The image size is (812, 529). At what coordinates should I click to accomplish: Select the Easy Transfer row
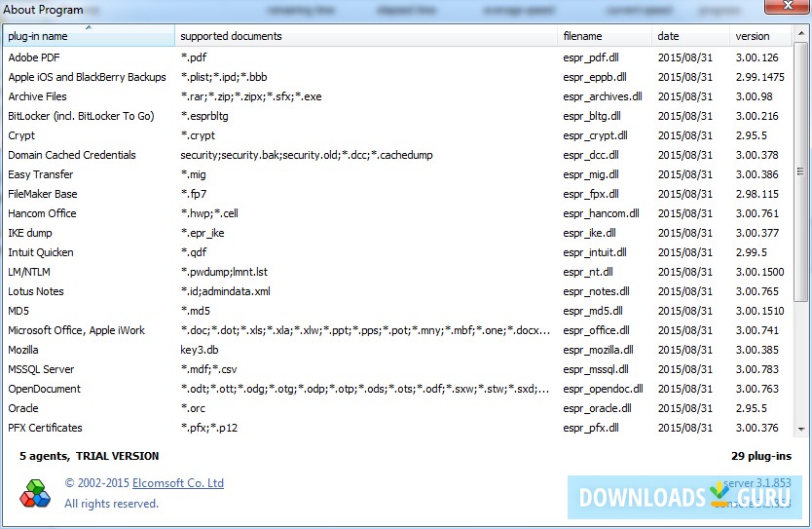point(397,174)
